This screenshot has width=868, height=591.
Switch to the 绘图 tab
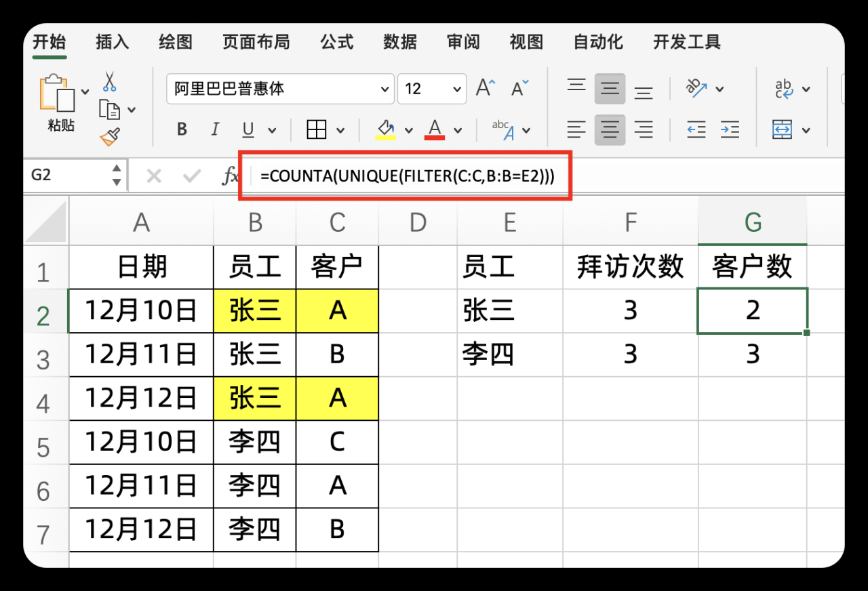pos(176,42)
